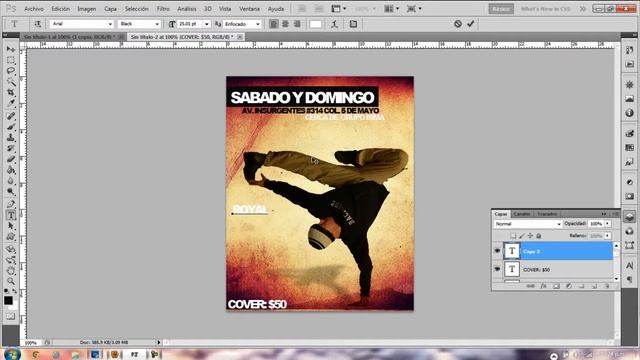Select the Eraser tool
Viewport: 640px width, 360px height.
tap(11, 159)
